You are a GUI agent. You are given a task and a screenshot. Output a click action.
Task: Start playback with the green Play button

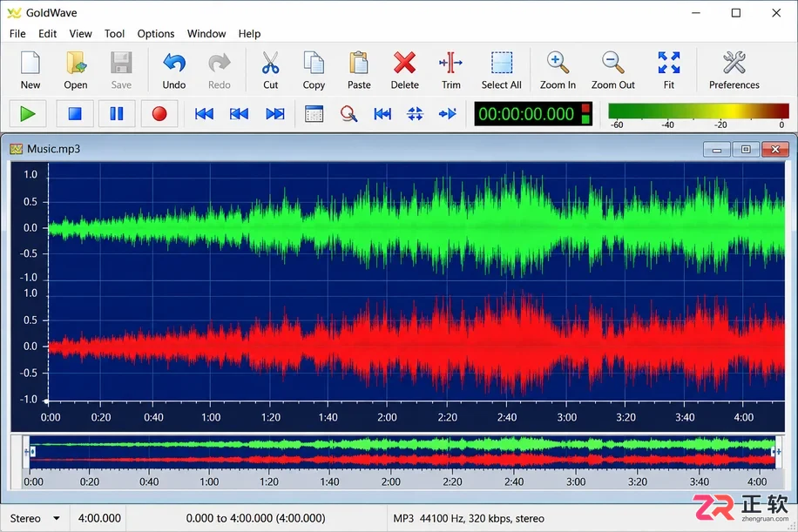coord(28,113)
